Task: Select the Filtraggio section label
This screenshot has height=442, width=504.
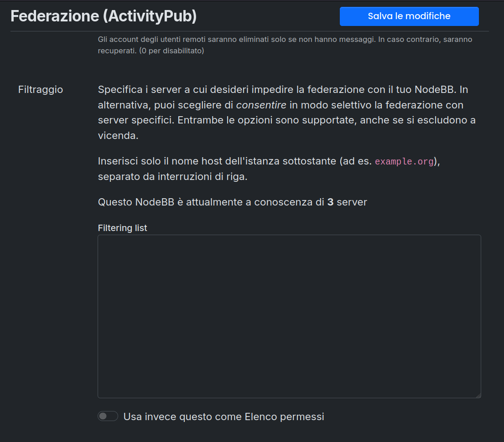Action: tap(41, 89)
